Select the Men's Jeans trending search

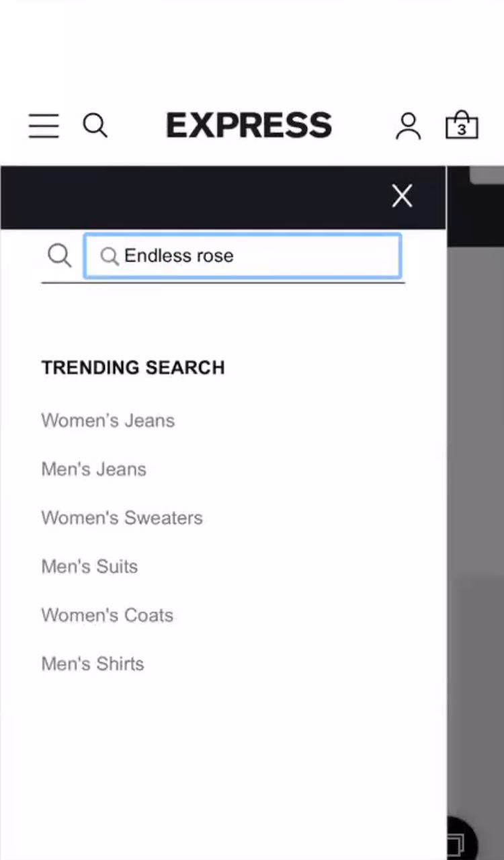[x=93, y=469]
